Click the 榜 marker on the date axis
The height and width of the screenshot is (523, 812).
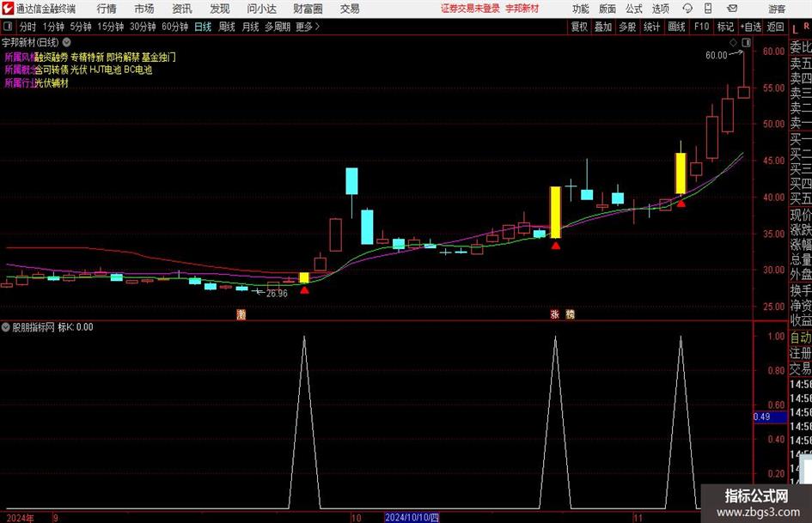(x=571, y=314)
